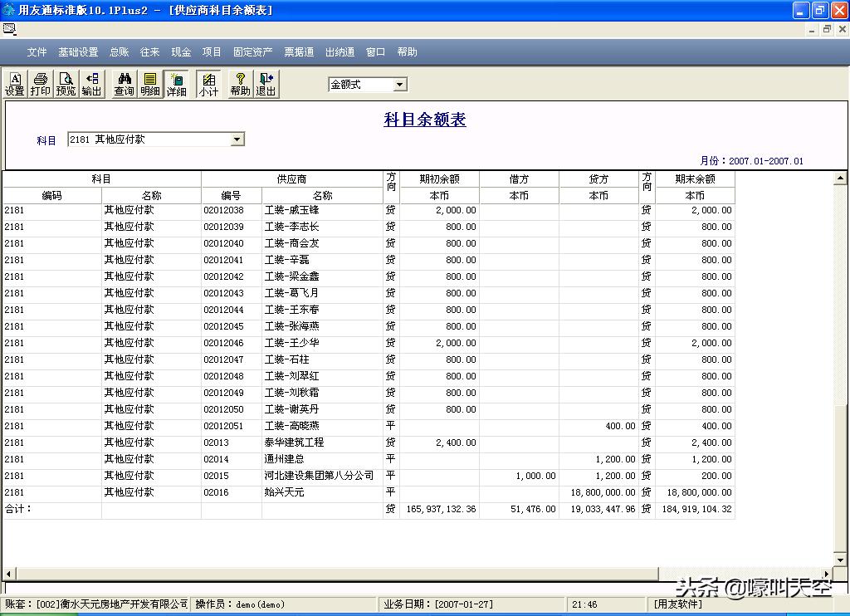Click the 科目余额表 title link
The image size is (850, 616).
(424, 120)
